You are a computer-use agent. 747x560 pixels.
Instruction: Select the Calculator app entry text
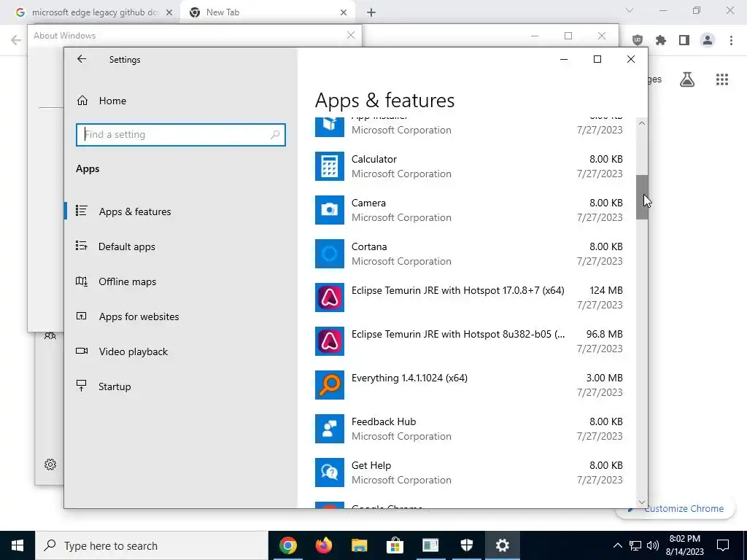click(x=374, y=159)
